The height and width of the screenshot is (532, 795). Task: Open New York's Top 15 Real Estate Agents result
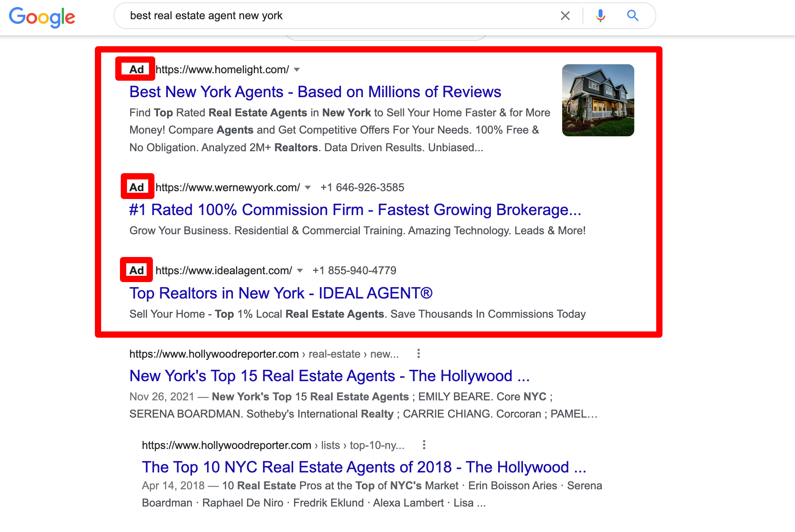coord(329,376)
